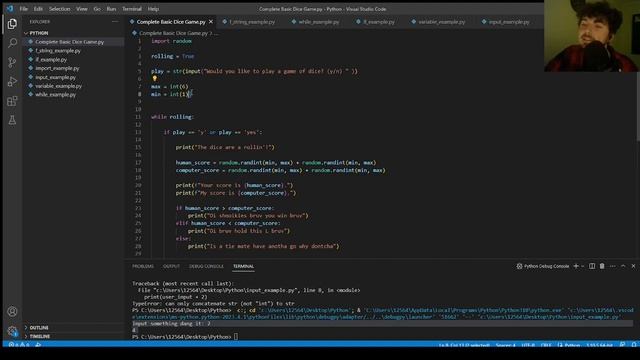This screenshot has width=640, height=360.
Task: Open f_string_example.py in the explorer
Action: coord(73,51)
